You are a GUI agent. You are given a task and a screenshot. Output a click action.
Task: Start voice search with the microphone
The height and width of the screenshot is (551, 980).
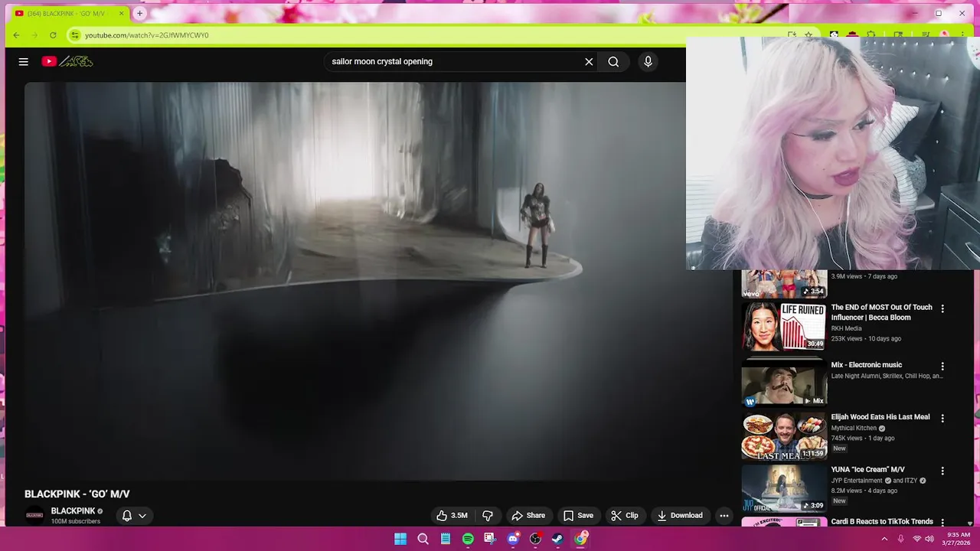click(x=648, y=61)
